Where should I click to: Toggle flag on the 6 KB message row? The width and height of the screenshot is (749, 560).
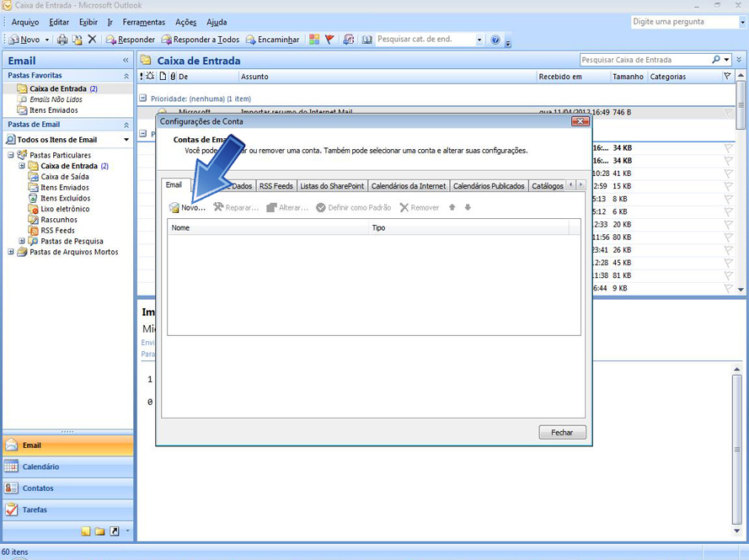pos(728,211)
